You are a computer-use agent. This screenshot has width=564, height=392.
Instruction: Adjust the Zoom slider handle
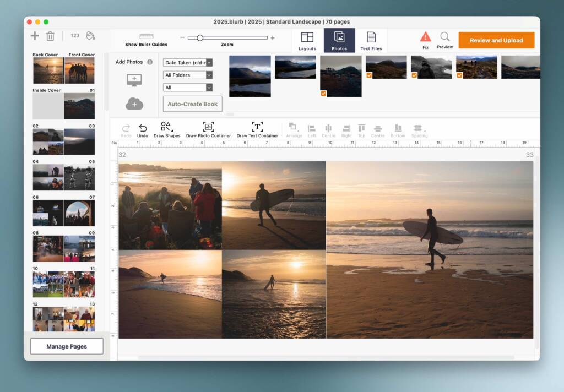pyautogui.click(x=200, y=37)
